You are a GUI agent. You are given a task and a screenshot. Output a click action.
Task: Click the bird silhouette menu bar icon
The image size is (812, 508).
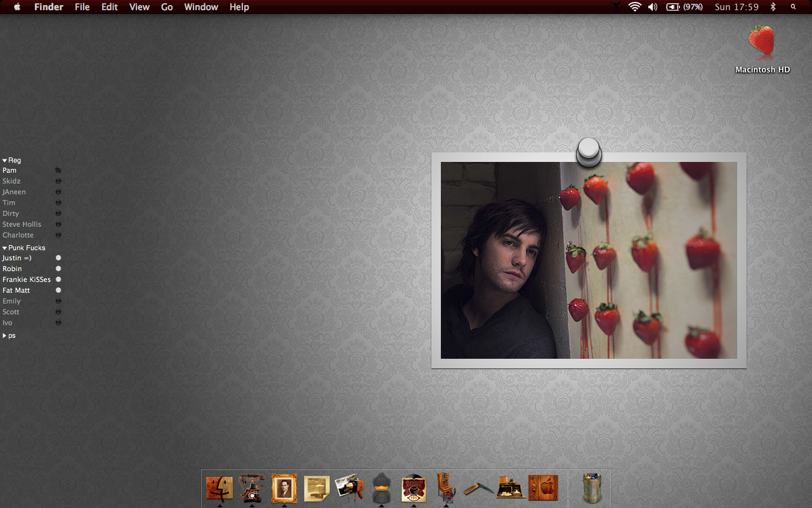[x=617, y=7]
